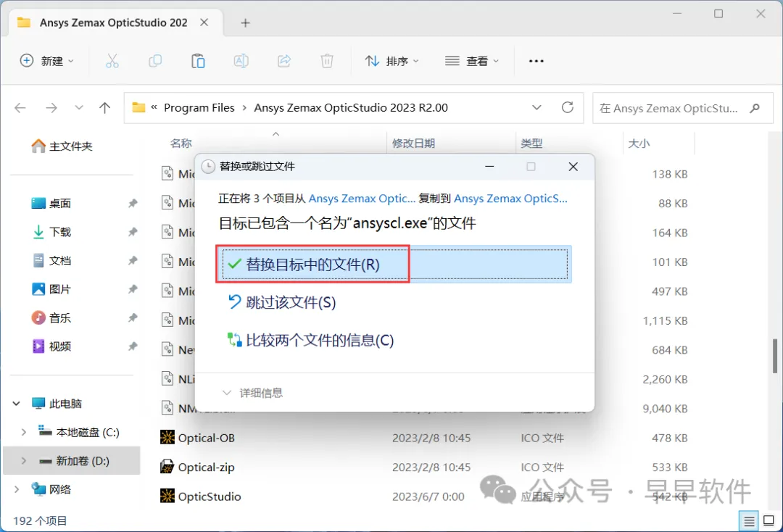The image size is (783, 532).
Task: Click Program Files in the address path
Action: point(199,108)
